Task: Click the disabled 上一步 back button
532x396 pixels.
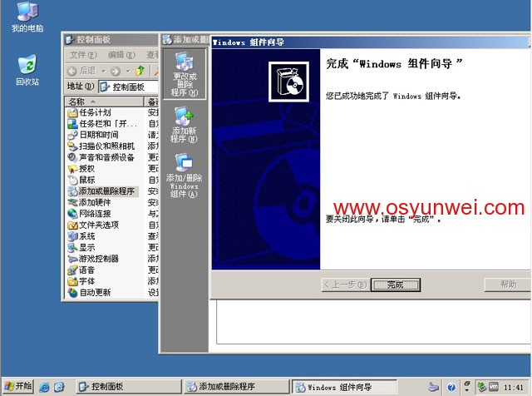Action: [x=346, y=285]
